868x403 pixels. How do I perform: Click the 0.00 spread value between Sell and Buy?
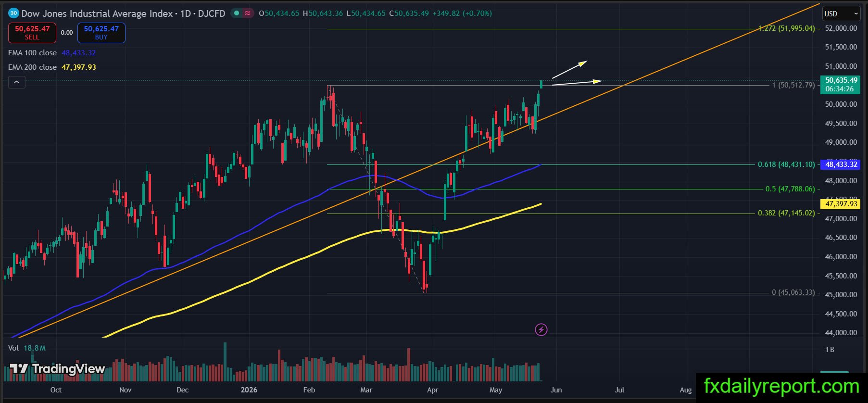tap(67, 33)
